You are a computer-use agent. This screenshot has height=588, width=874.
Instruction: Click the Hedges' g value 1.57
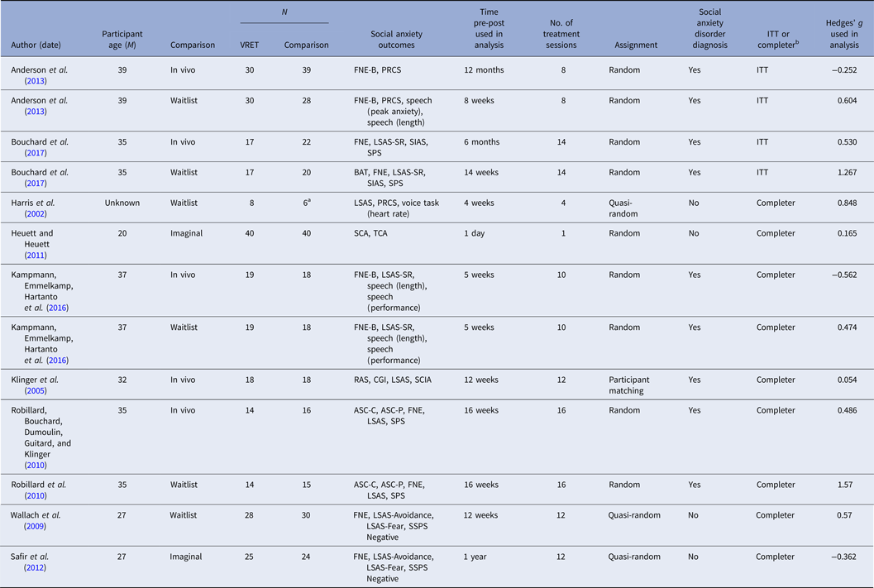point(848,484)
